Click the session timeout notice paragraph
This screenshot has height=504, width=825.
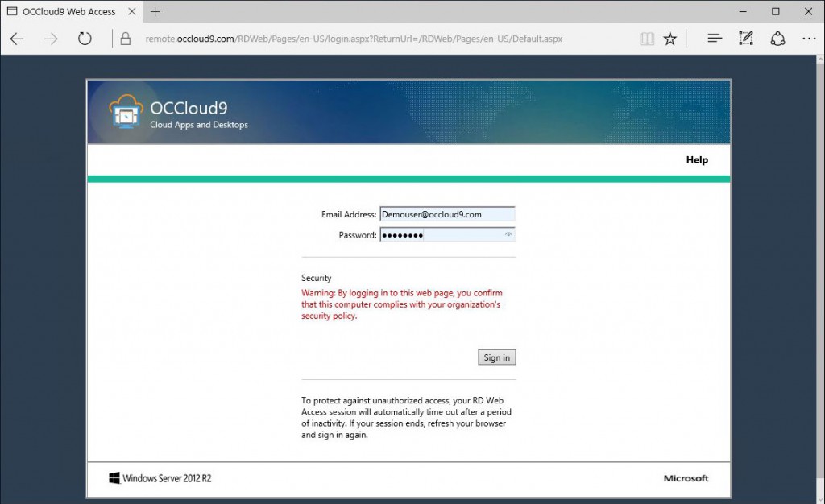[x=406, y=417]
